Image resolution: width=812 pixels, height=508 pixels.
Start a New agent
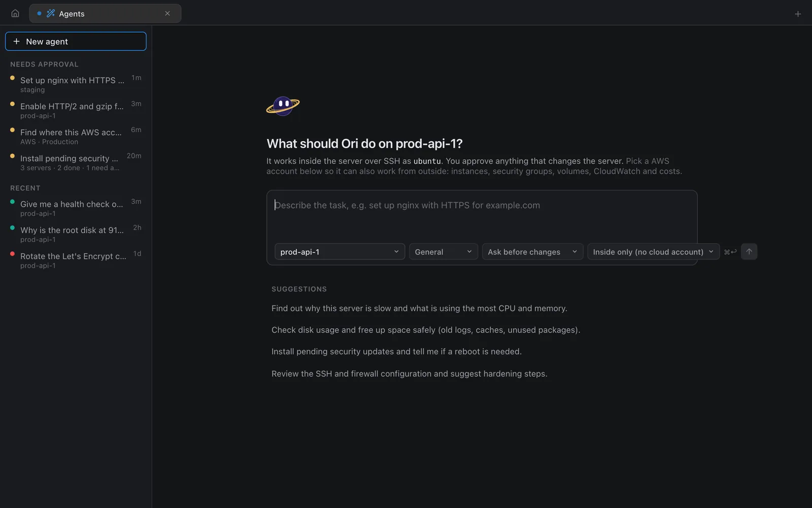click(76, 41)
